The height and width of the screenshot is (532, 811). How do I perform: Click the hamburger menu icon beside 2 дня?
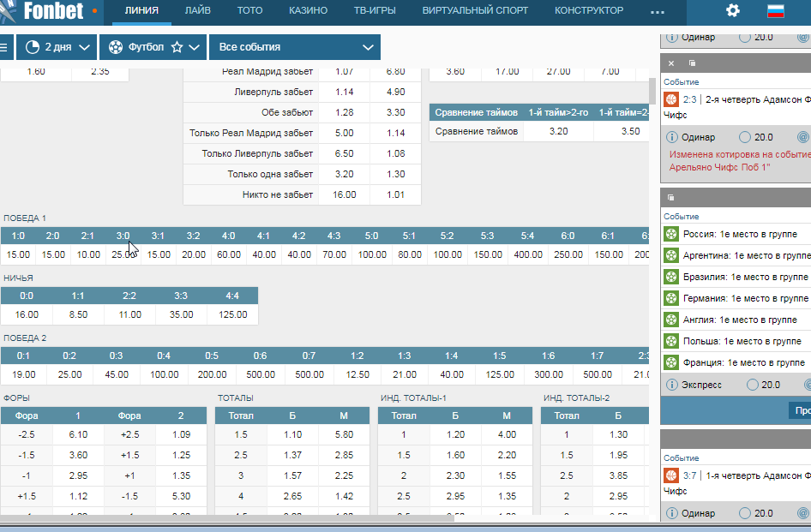click(x=3, y=47)
